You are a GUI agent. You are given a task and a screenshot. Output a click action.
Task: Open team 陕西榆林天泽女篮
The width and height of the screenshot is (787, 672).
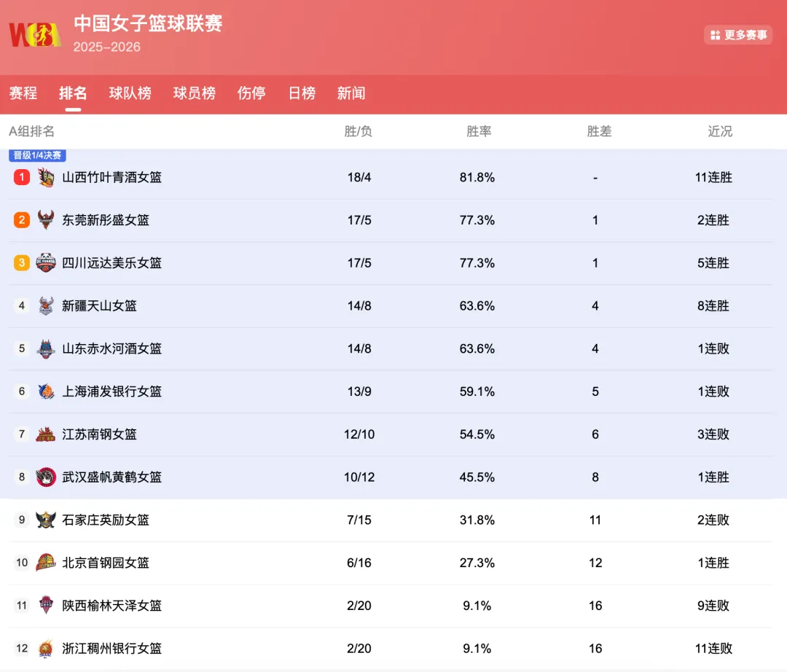(112, 605)
